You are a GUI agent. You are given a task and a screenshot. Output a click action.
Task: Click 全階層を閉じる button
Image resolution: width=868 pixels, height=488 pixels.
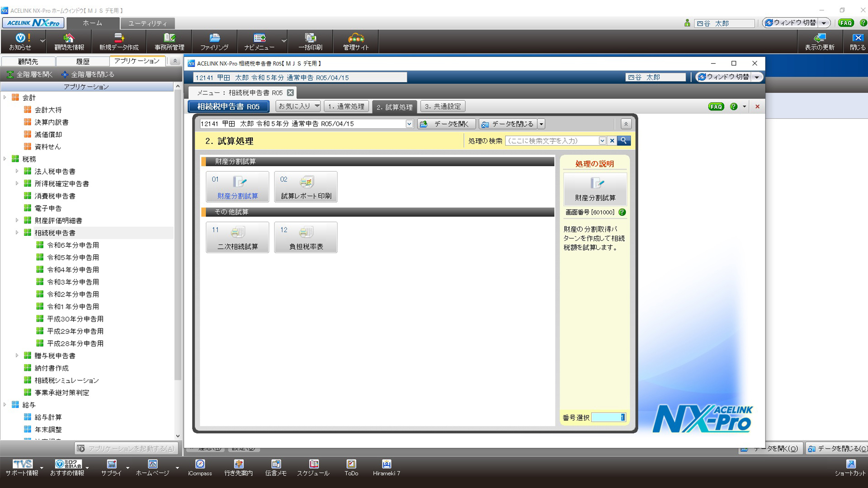88,75
